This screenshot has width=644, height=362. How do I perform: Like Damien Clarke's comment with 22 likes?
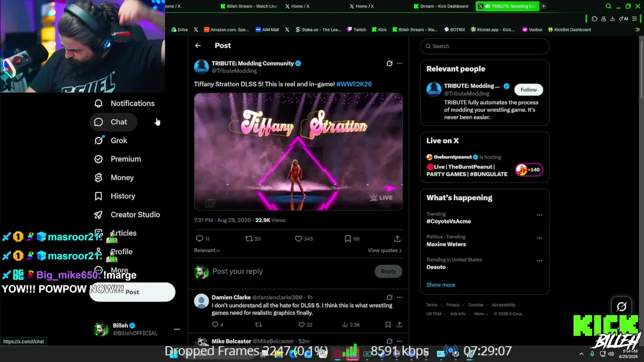(x=301, y=325)
